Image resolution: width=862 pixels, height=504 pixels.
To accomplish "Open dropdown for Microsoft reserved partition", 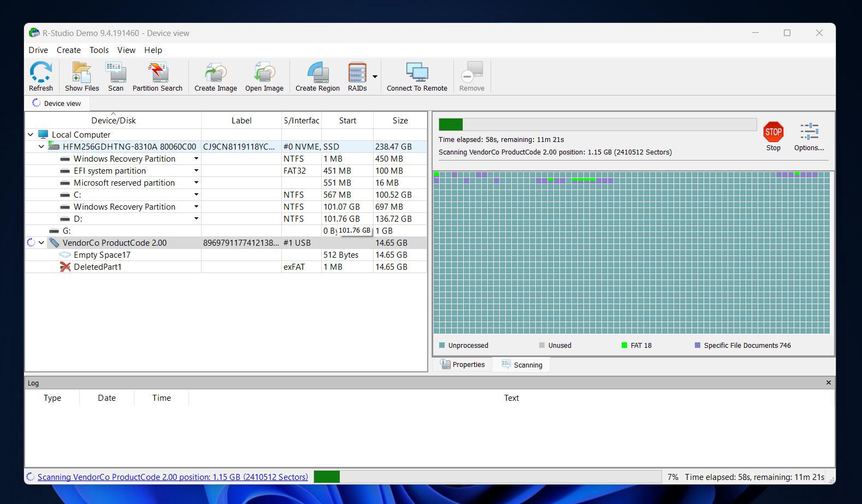I will 196,183.
